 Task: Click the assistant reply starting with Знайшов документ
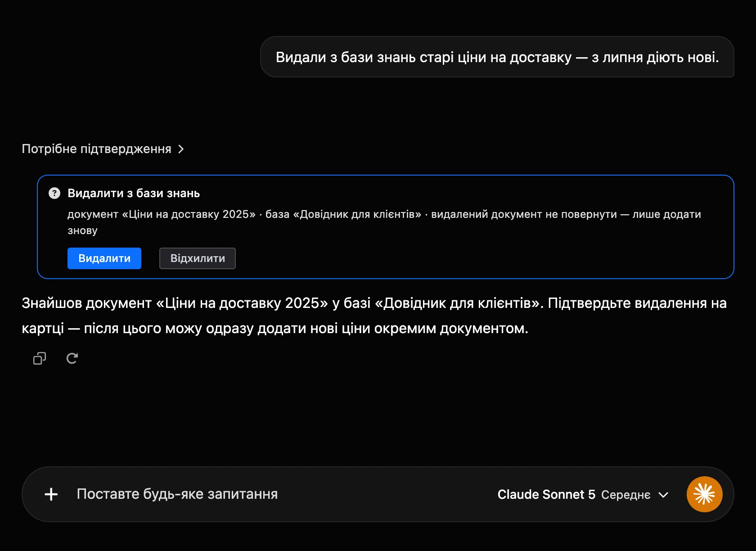click(x=374, y=316)
